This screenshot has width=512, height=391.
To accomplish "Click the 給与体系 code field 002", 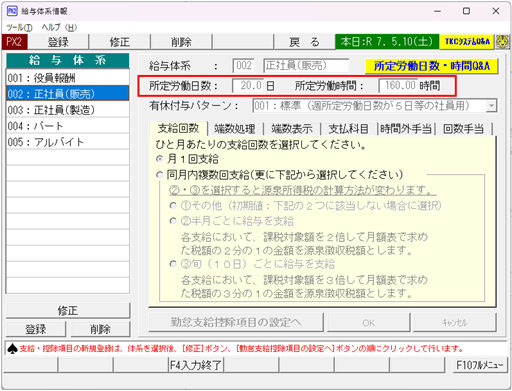I will [x=243, y=65].
